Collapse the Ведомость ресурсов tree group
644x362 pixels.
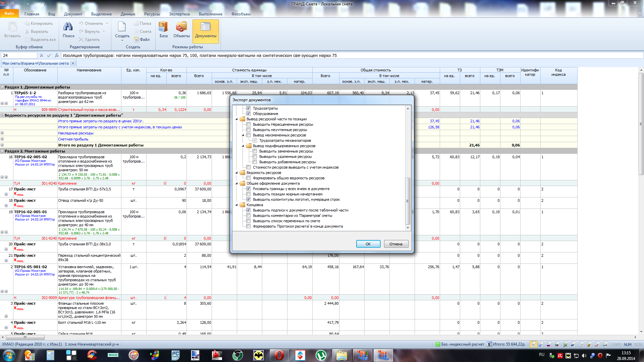237,173
